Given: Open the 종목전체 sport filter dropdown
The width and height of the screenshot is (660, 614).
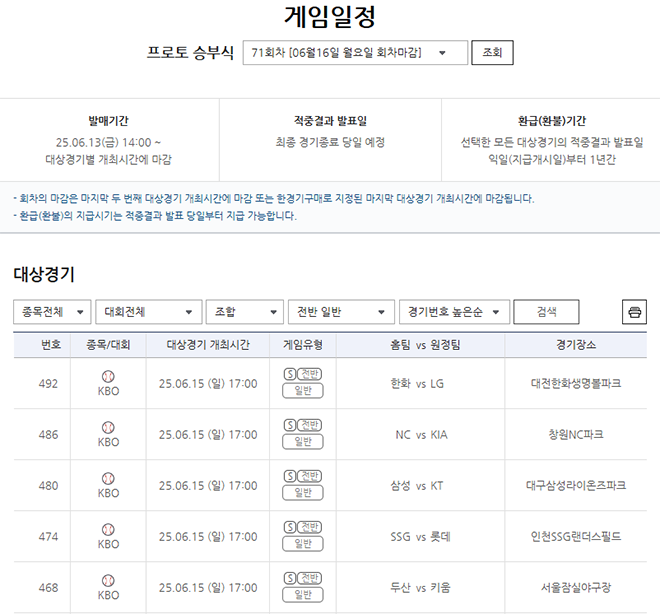Looking at the screenshot, I should (x=52, y=312).
